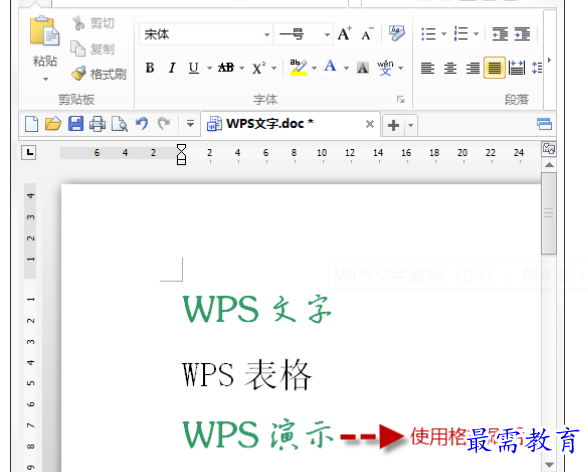Open underline style dropdown arrow

click(x=209, y=68)
